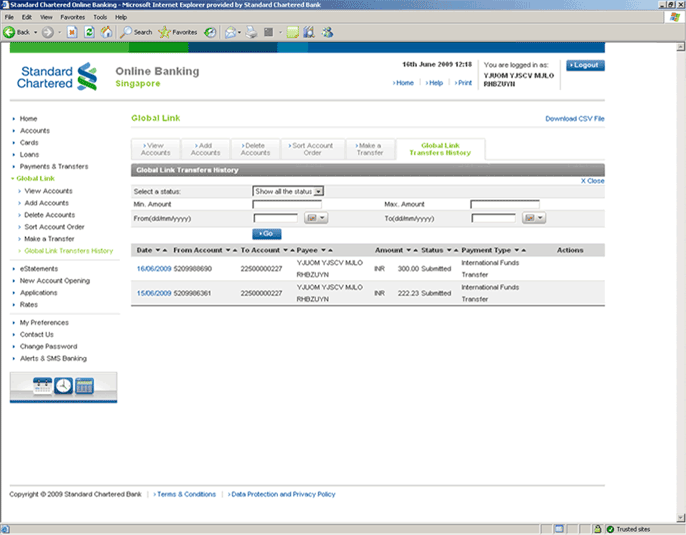Open the 15/06/2009 transaction link
686x535 pixels.
pyautogui.click(x=154, y=293)
